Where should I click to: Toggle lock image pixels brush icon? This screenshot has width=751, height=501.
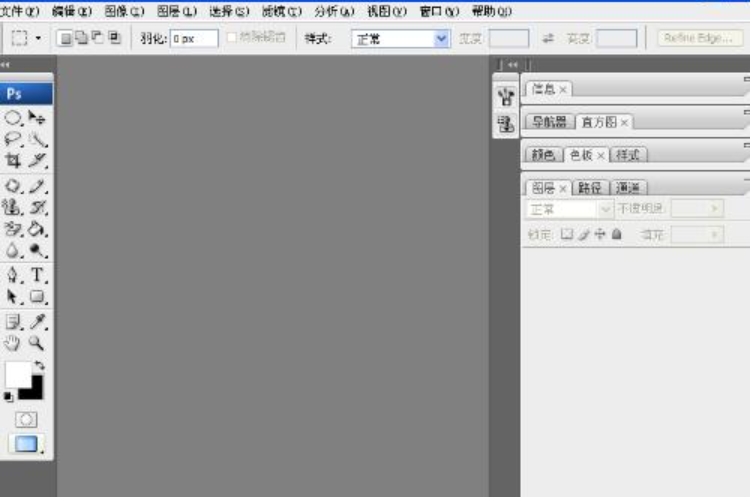(584, 234)
